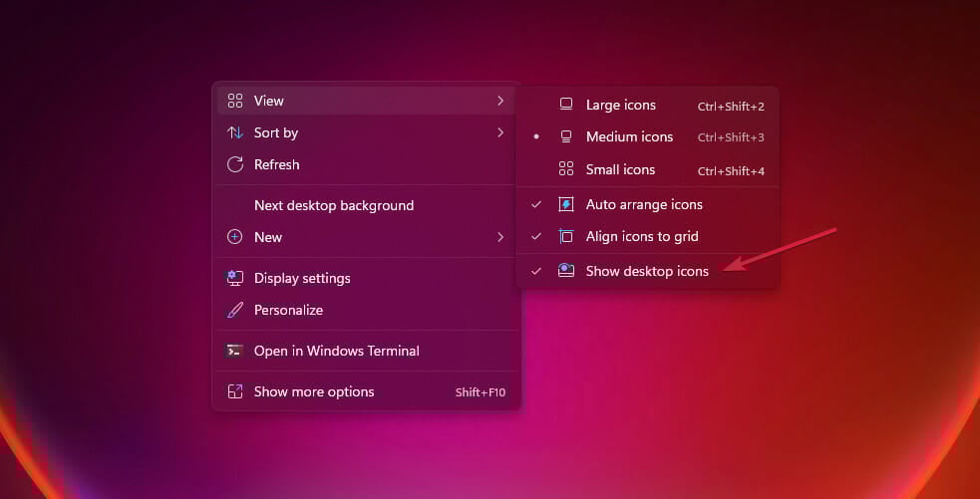Image resolution: width=980 pixels, height=499 pixels.
Task: Click the Sort by arrows icon
Action: 235,132
